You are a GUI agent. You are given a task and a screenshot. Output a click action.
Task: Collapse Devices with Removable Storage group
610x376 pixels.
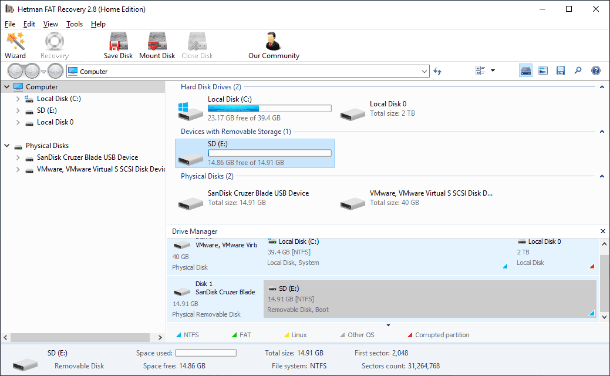[x=602, y=131]
